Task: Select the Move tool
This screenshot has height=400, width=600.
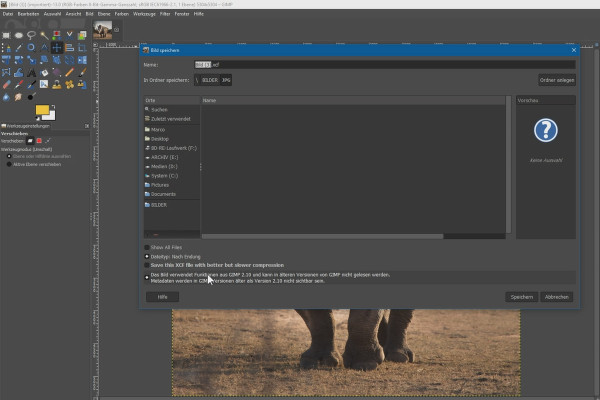Action: 57,48
